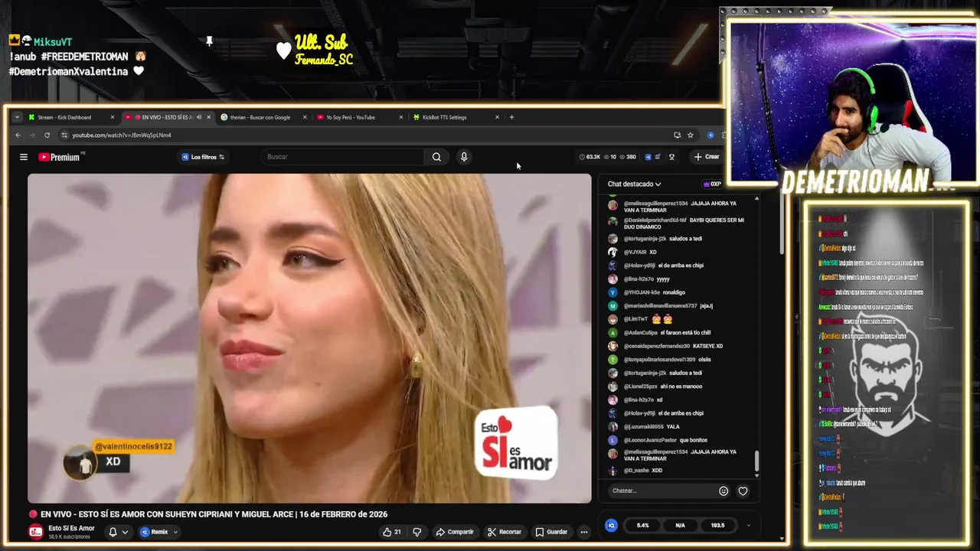Bookmark page with the star icon

pyautogui.click(x=691, y=135)
